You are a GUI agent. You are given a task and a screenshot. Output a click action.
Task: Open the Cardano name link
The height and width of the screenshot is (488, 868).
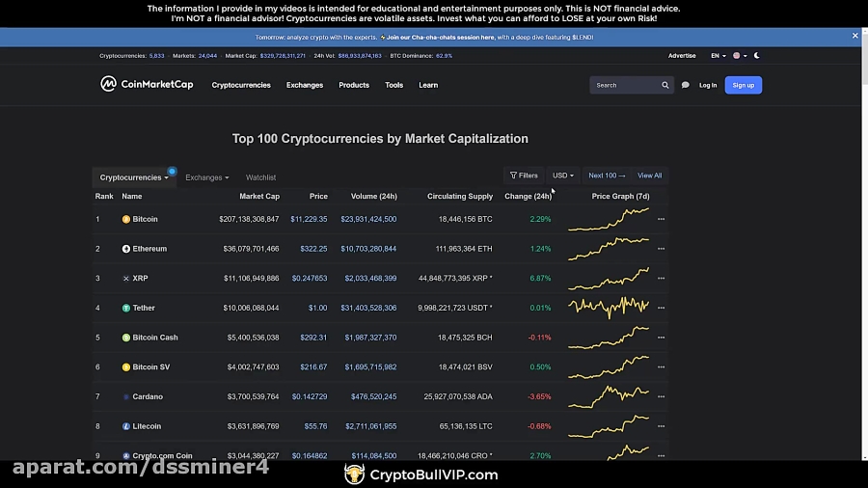coord(148,396)
